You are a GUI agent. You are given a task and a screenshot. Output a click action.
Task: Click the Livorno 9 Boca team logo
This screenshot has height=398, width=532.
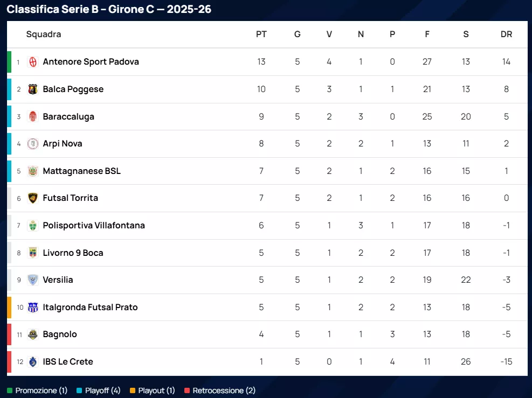33,253
